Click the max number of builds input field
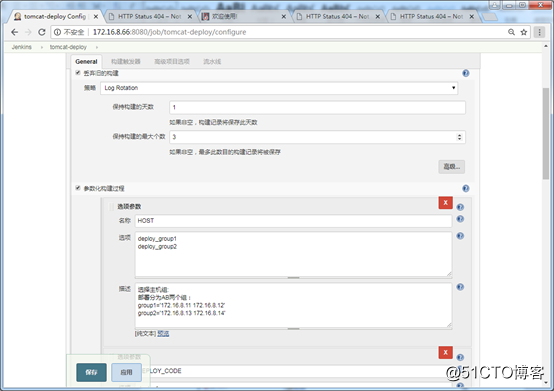554x391 pixels. (317, 137)
